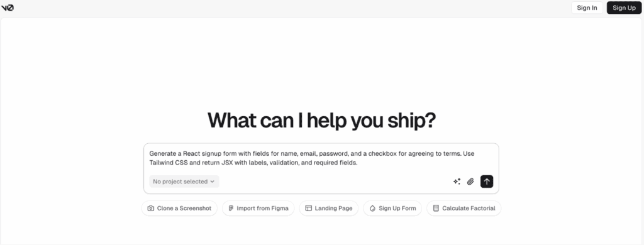
Task: Submit the prompt with the arrow button
Action: click(487, 182)
